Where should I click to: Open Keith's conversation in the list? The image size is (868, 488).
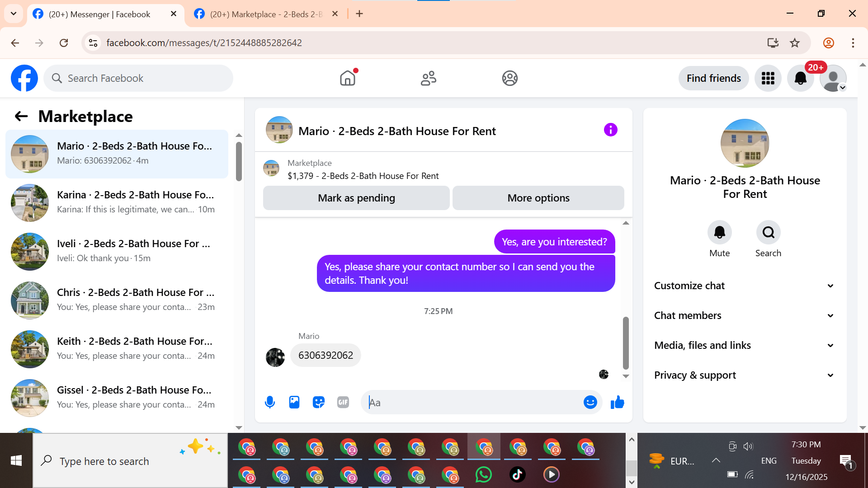click(x=117, y=349)
